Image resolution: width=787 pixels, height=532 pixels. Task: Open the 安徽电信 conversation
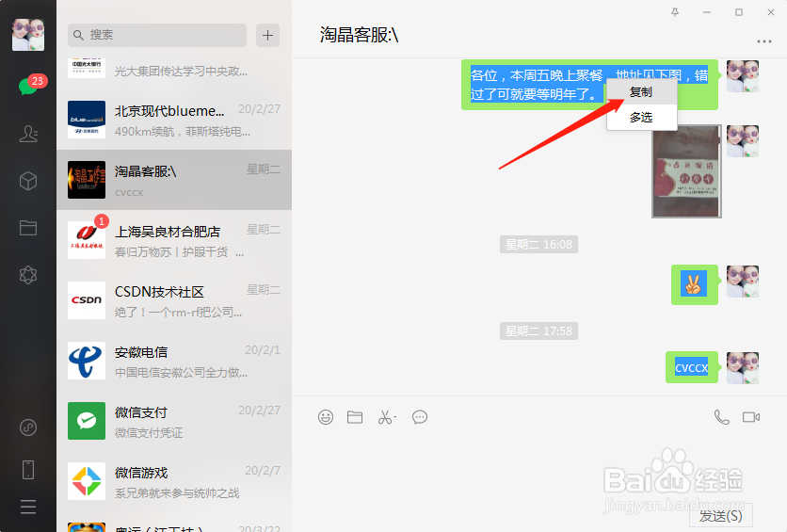[174, 361]
